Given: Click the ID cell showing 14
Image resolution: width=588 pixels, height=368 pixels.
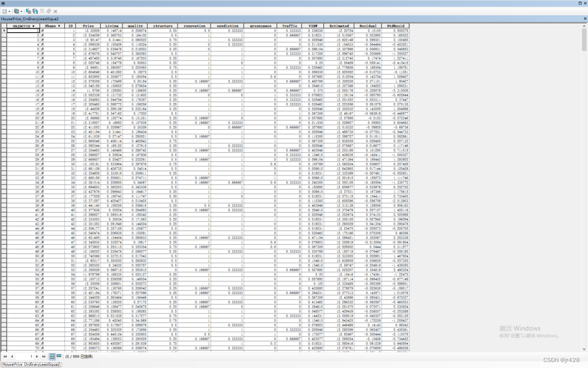Looking at the screenshot, I should pyautogui.click(x=70, y=91).
